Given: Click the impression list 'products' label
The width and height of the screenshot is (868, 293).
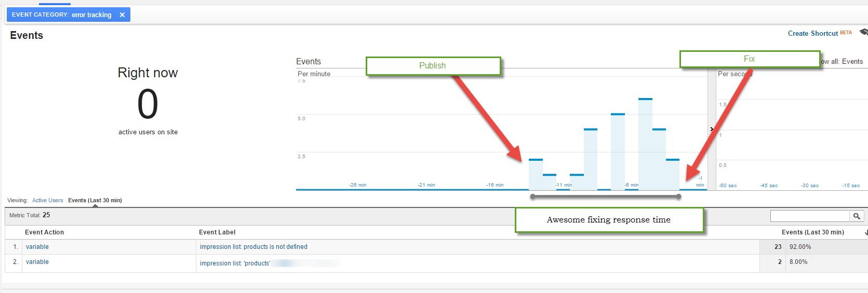Looking at the screenshot, I should 235,263.
